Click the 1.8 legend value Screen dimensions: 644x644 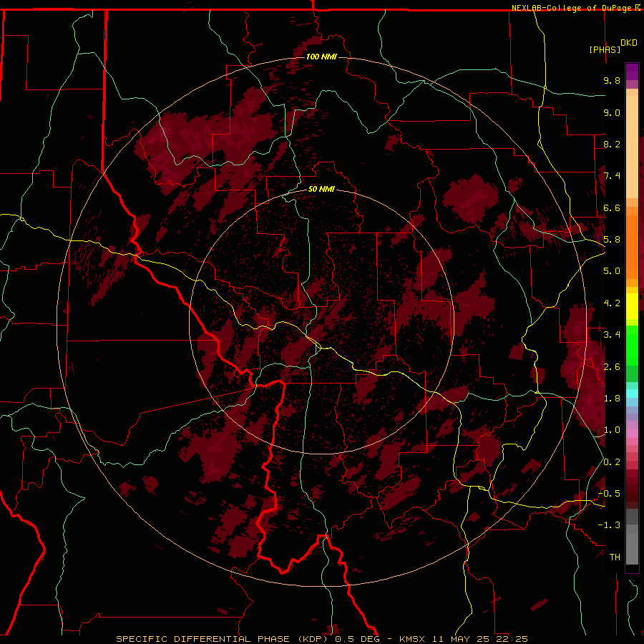[x=612, y=399]
